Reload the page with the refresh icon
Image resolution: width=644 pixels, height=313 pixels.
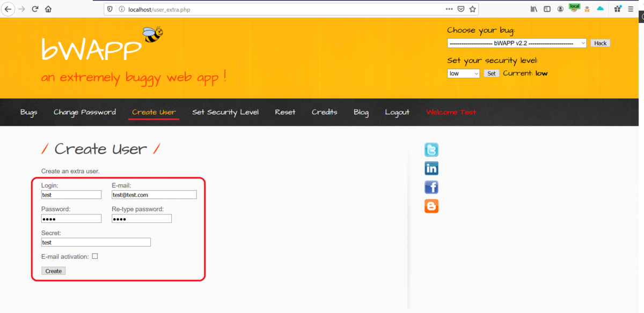35,9
